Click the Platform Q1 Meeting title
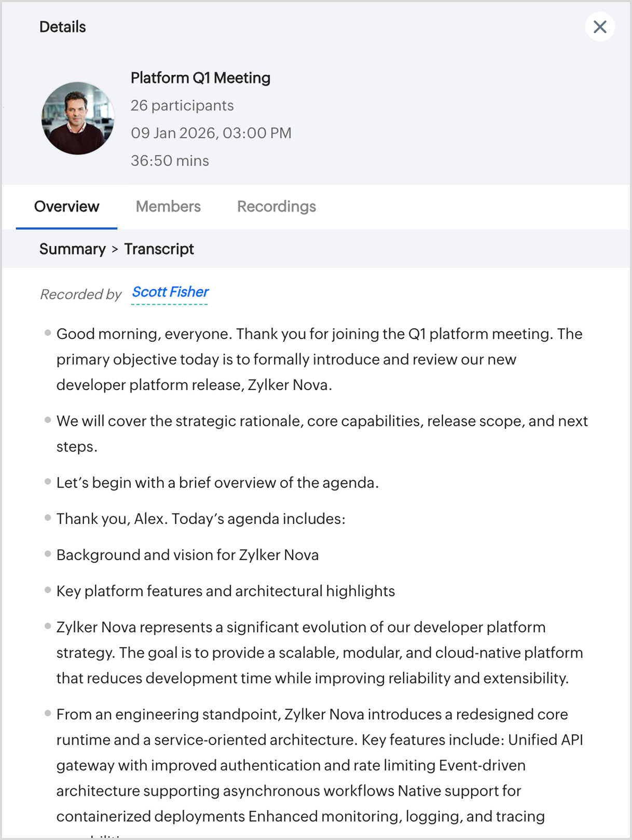 click(x=200, y=78)
